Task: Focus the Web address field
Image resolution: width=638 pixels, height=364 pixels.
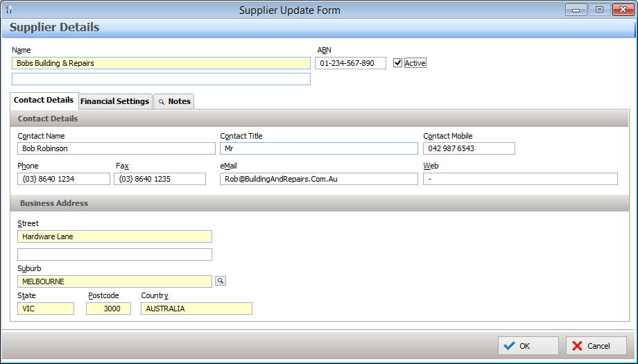Action: tap(520, 179)
